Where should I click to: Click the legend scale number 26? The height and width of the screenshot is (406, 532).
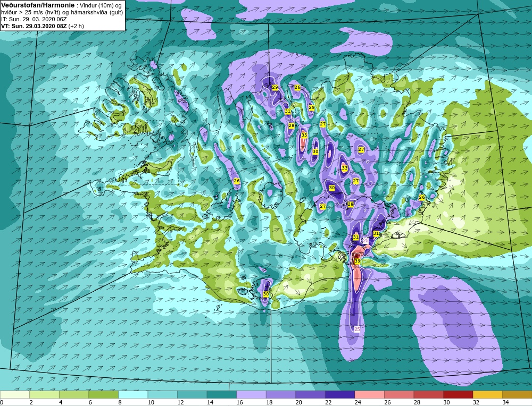pyautogui.click(x=387, y=402)
